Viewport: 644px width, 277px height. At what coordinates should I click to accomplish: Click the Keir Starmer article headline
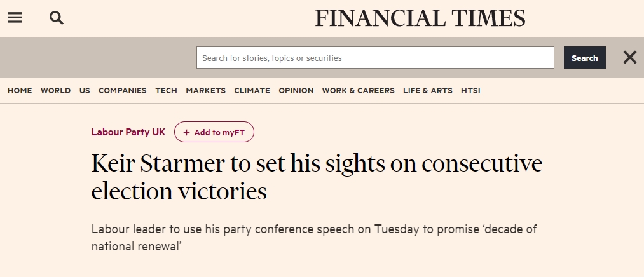coord(316,177)
